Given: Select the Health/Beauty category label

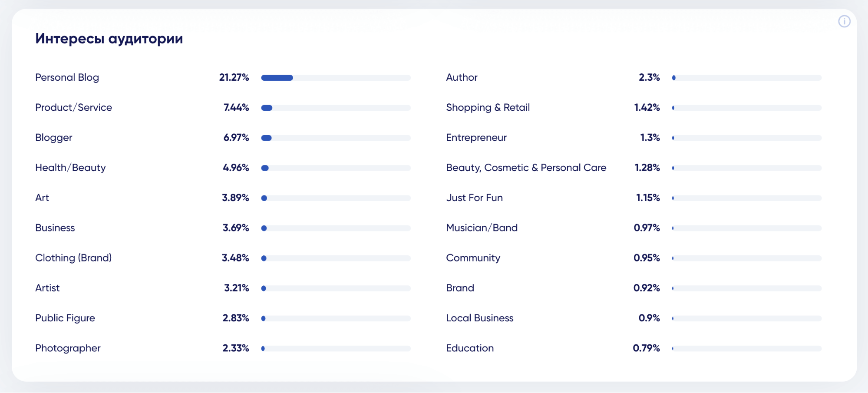Looking at the screenshot, I should pos(70,168).
